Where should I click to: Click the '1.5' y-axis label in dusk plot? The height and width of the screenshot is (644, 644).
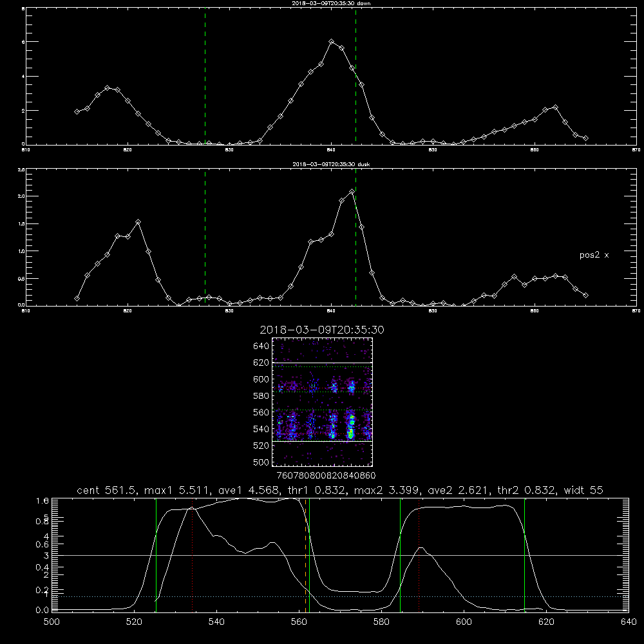(22, 224)
